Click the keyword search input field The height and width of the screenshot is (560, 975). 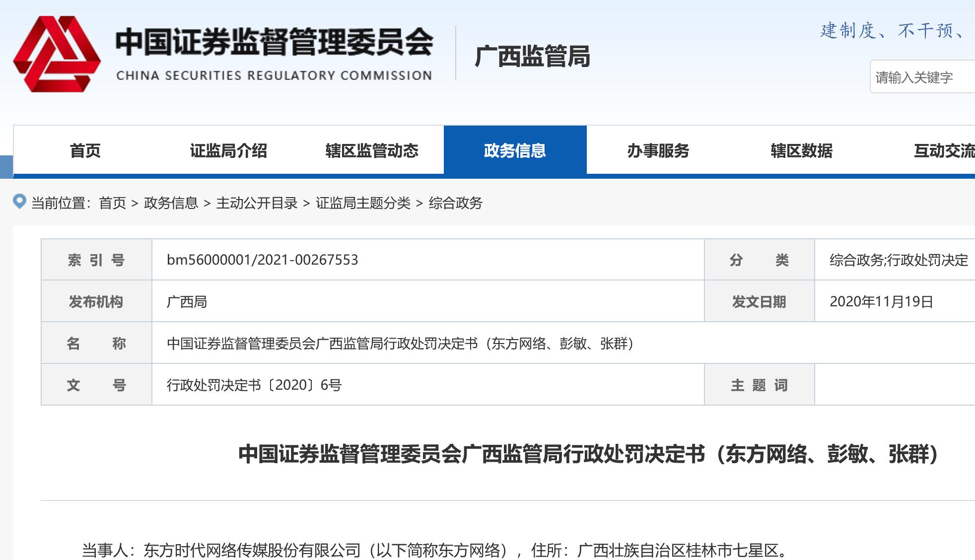point(922,77)
